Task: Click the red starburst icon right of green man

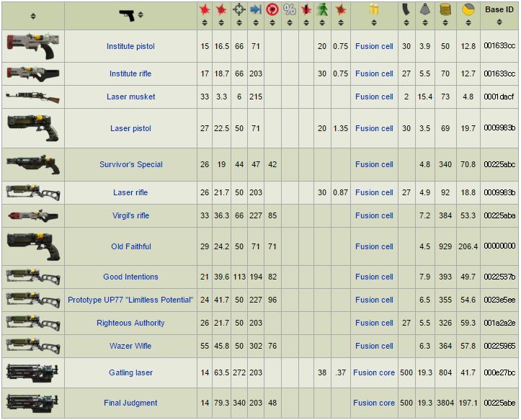Action: (341, 9)
